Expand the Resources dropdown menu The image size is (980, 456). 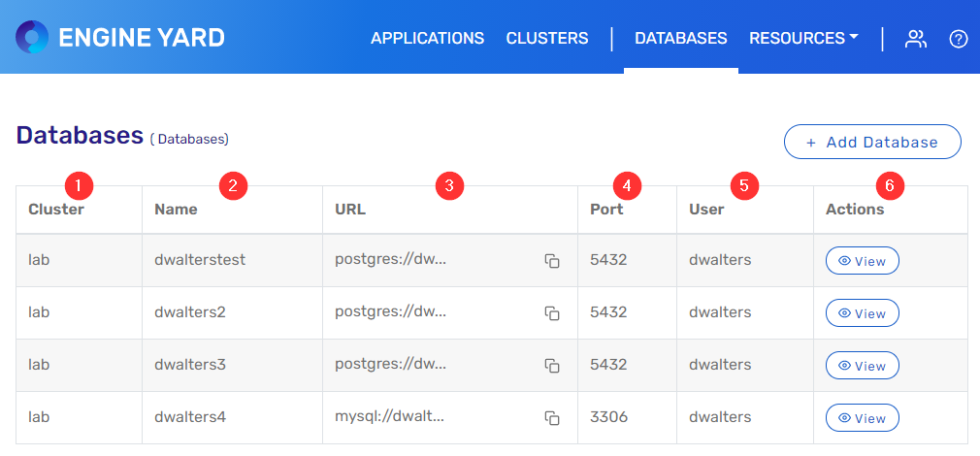click(803, 39)
